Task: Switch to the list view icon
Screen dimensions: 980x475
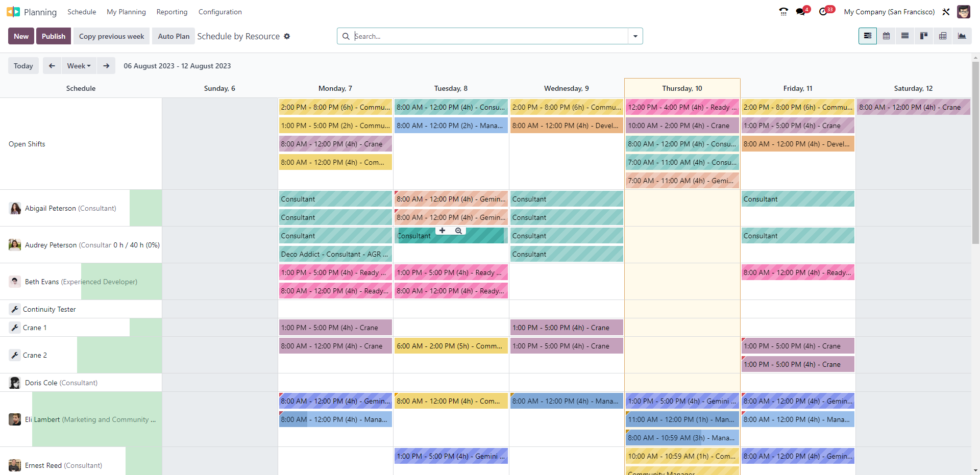Action: point(905,36)
